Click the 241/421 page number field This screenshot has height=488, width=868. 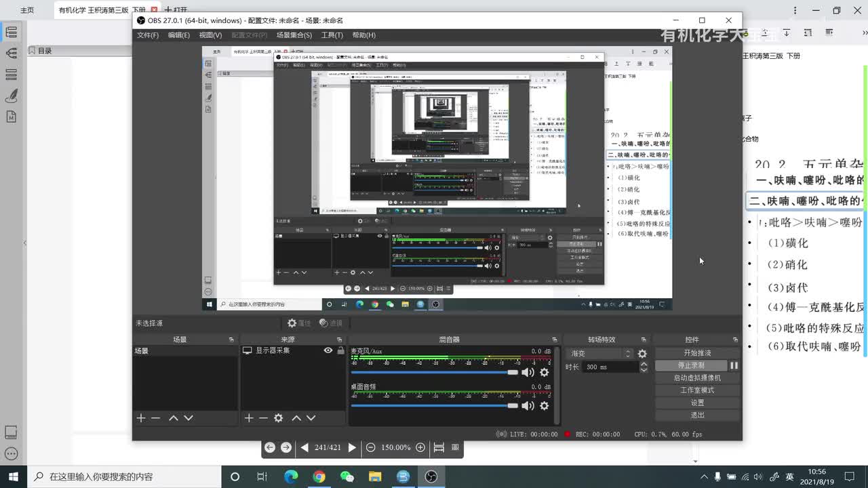(x=328, y=447)
